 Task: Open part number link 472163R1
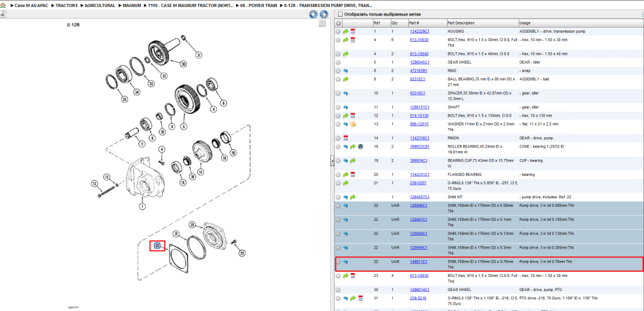pos(418,71)
